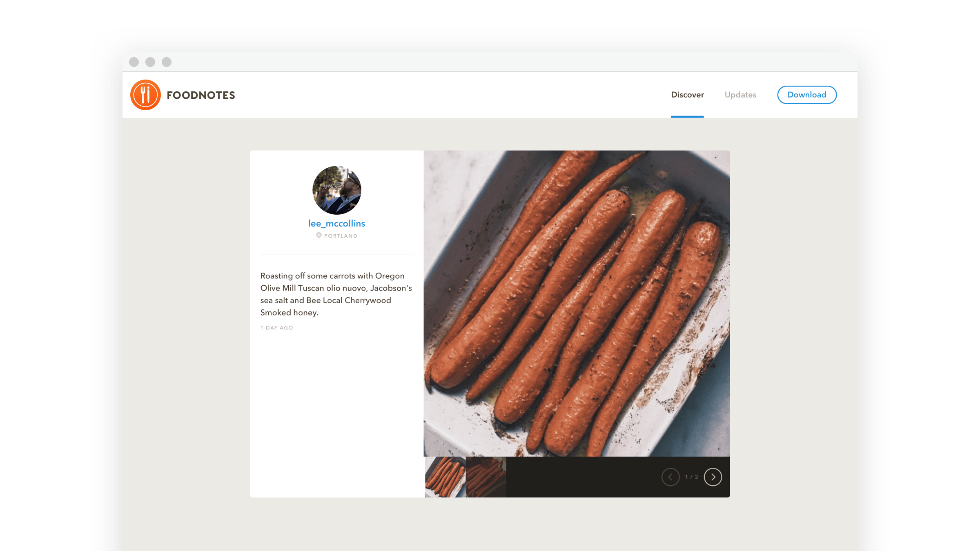Switch to the Updates tab

coord(740,95)
